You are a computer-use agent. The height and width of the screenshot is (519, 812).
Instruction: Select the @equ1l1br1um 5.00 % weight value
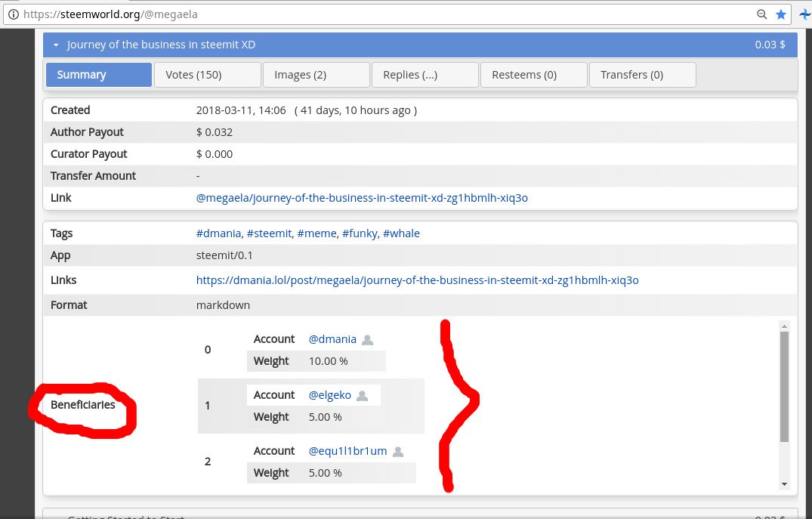tap(326, 473)
